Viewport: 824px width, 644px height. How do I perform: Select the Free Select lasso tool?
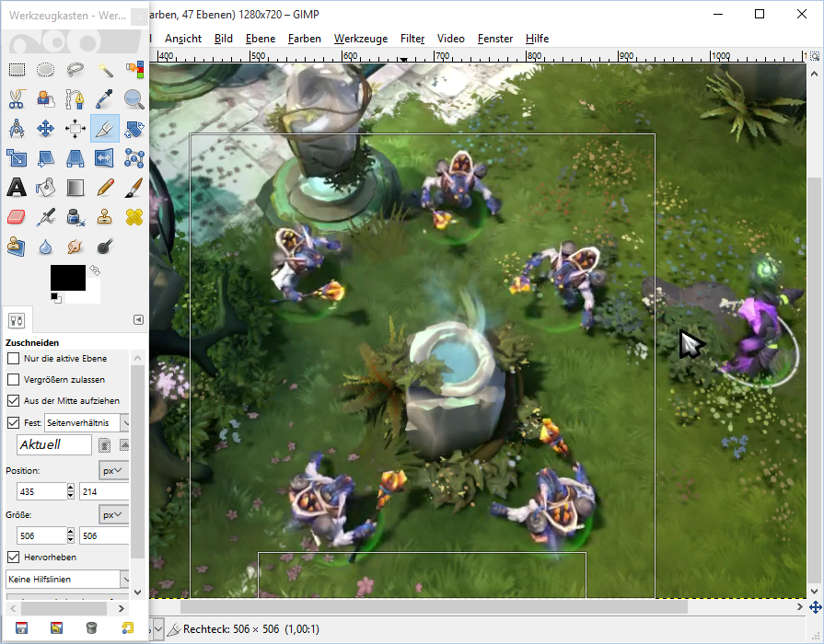point(75,69)
